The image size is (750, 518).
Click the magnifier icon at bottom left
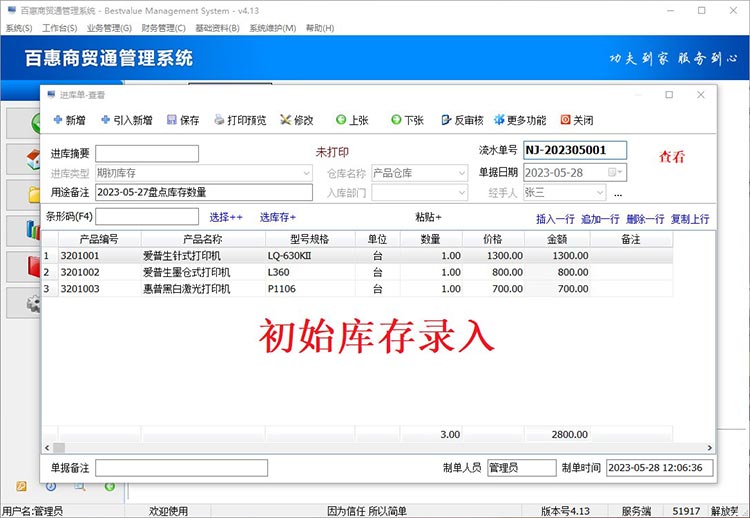point(80,486)
